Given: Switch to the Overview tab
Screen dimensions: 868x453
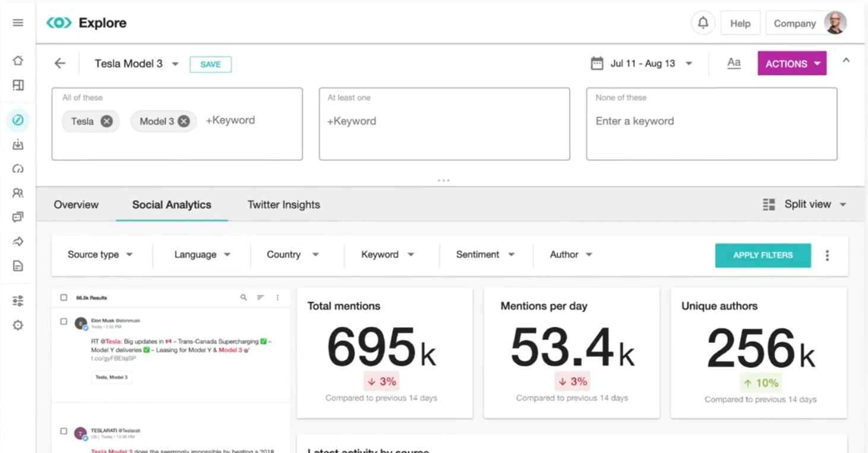Looking at the screenshot, I should tap(76, 205).
